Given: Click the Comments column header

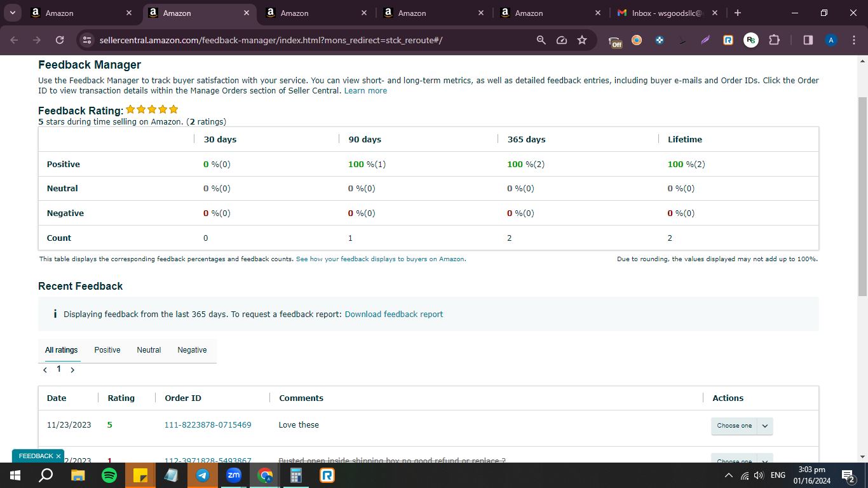Looking at the screenshot, I should [301, 398].
